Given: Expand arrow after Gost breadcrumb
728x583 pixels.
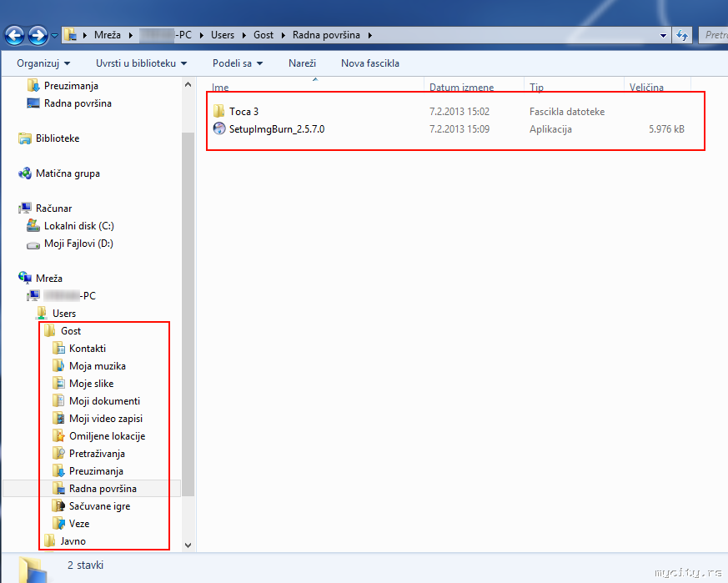Looking at the screenshot, I should tap(284, 35).
